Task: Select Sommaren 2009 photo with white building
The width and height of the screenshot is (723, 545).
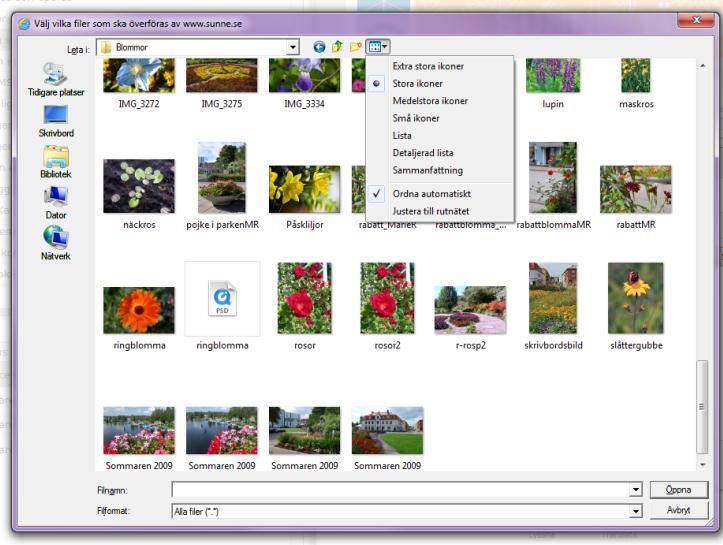Action: click(x=387, y=431)
